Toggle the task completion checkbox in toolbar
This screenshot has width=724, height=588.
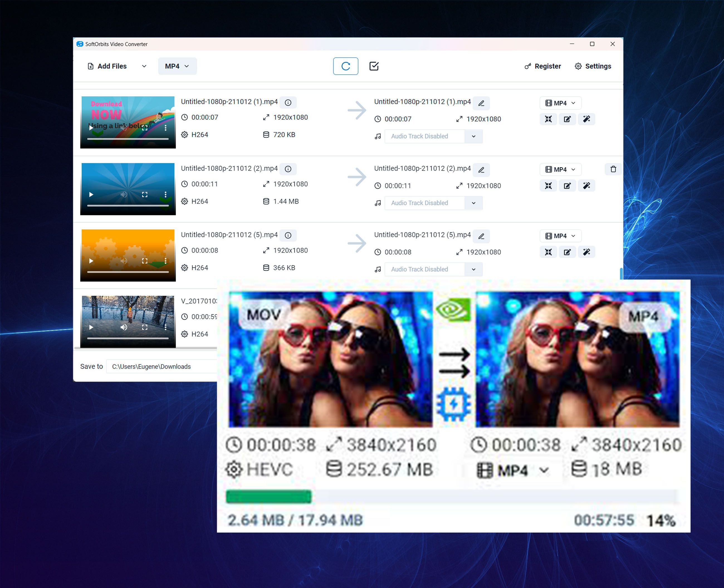pos(374,66)
